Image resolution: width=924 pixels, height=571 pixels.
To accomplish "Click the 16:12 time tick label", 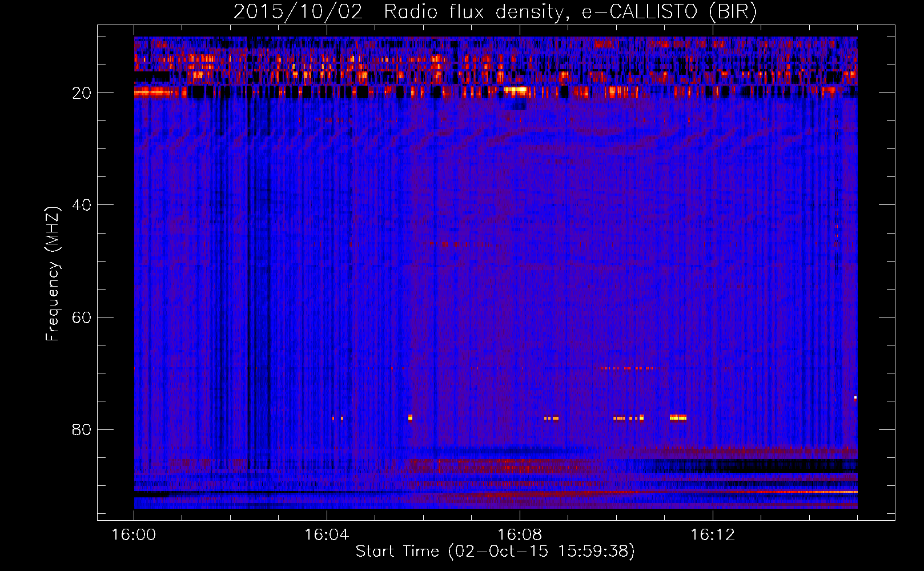I will 713,534.
